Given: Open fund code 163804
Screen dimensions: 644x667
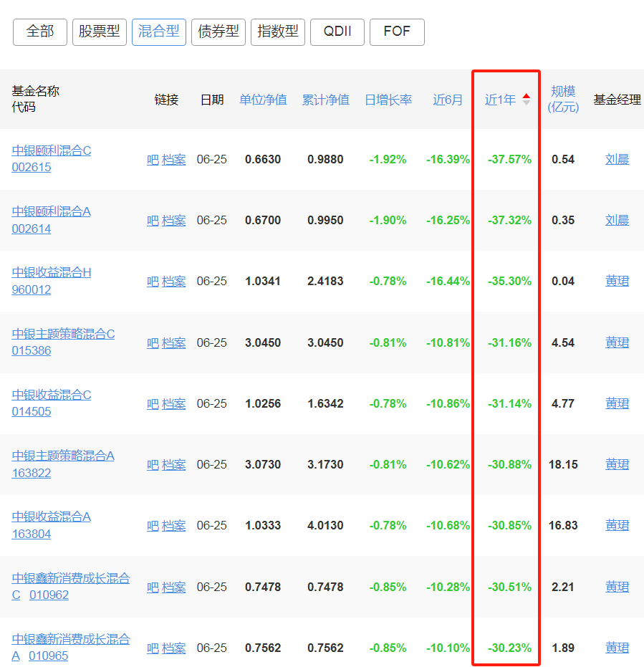Looking at the screenshot, I should click(32, 534).
